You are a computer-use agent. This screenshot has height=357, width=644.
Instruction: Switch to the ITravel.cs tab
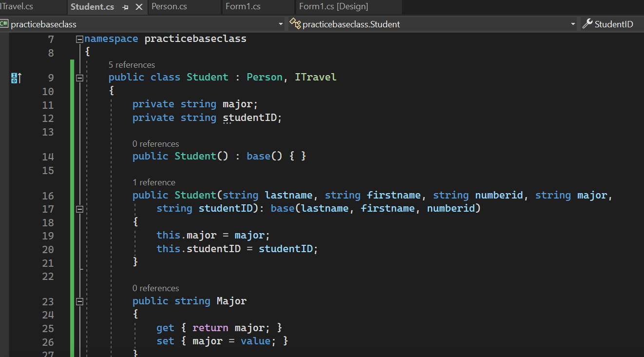(x=17, y=6)
